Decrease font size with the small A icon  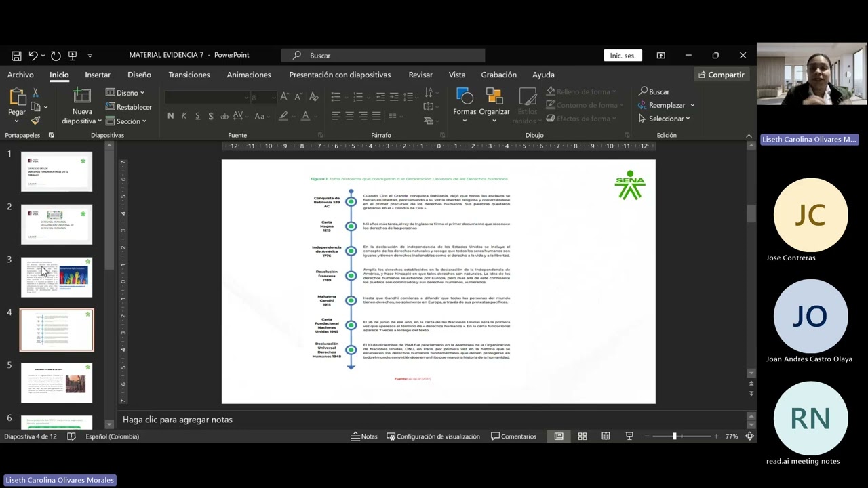(298, 97)
